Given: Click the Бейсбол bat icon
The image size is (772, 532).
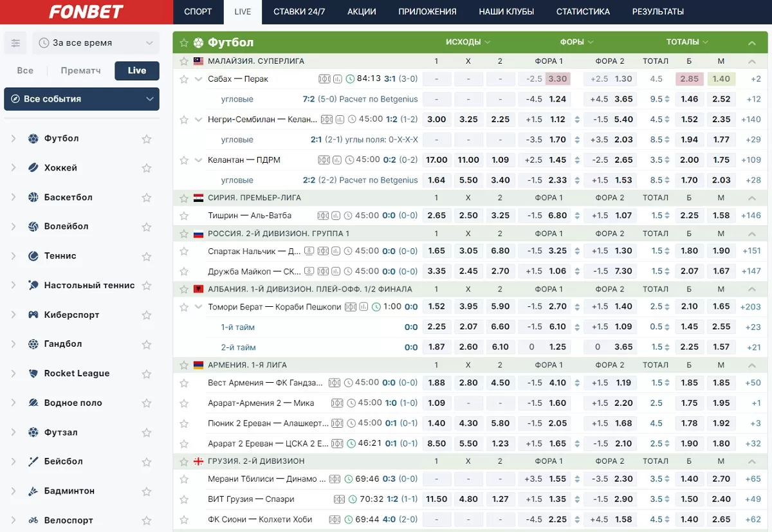Looking at the screenshot, I should click(33, 462).
